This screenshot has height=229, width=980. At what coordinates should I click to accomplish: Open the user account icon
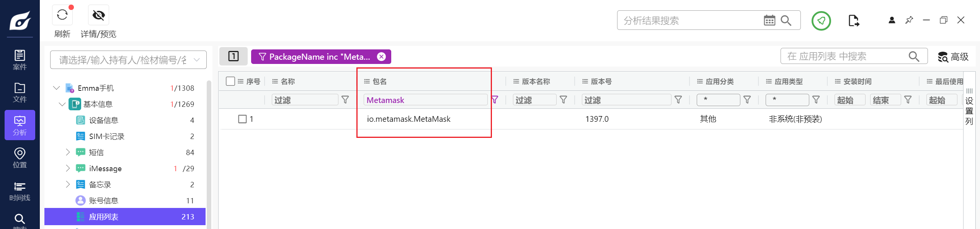[x=892, y=20]
